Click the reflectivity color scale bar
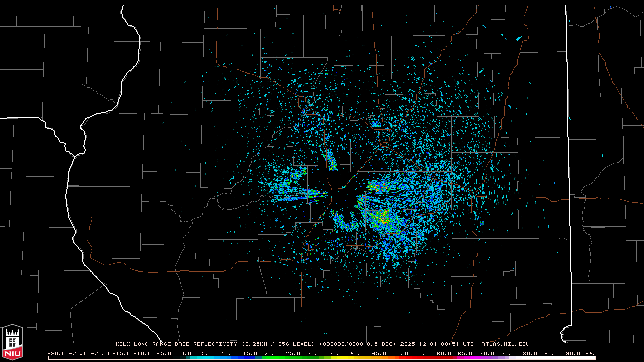This screenshot has width=644, height=362. 322,358
